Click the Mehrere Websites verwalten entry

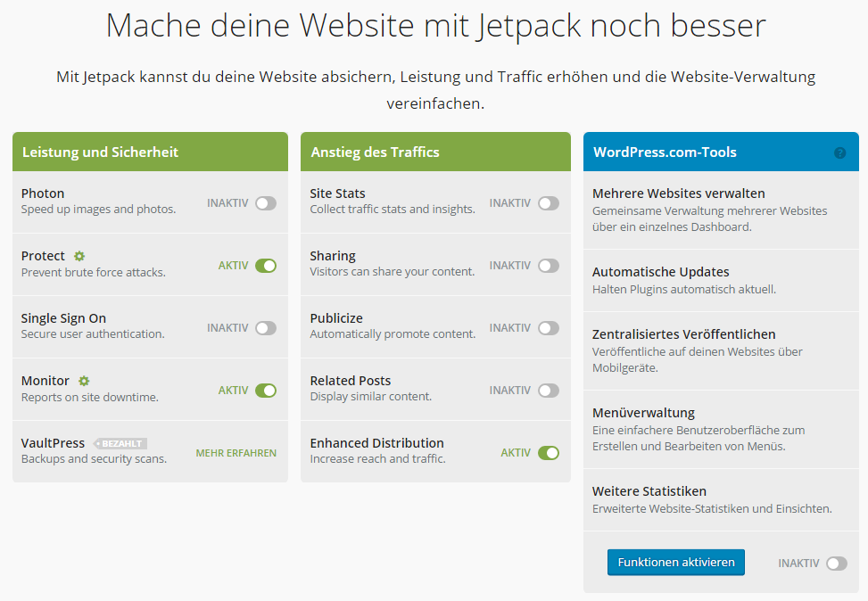pos(722,210)
